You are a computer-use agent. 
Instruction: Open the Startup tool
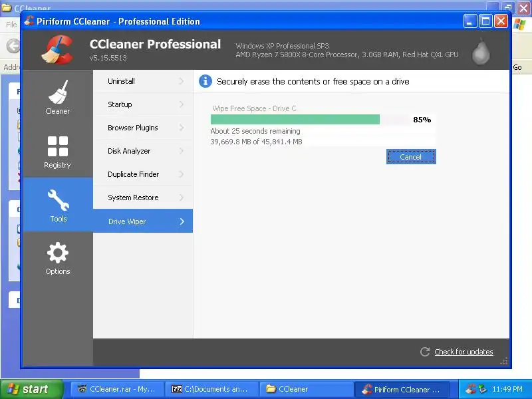coord(143,104)
